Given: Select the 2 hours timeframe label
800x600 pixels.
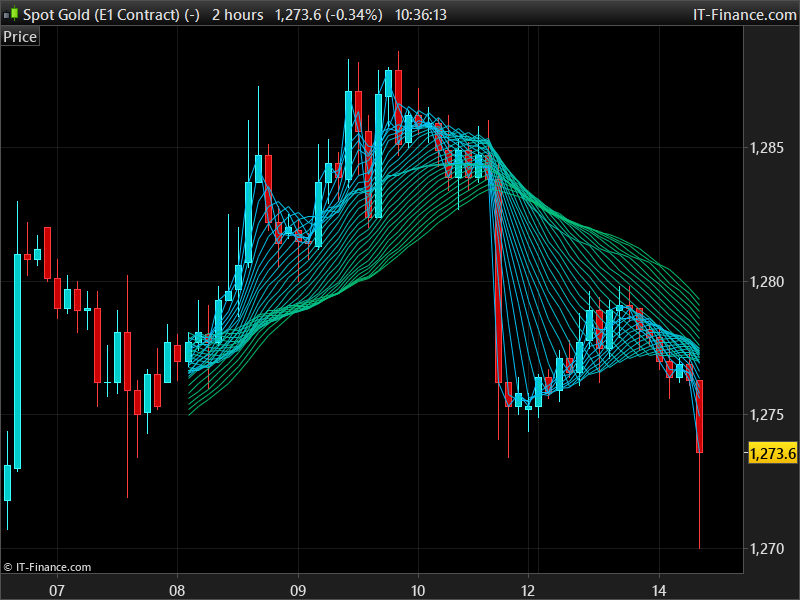Looking at the screenshot, I should [x=237, y=15].
